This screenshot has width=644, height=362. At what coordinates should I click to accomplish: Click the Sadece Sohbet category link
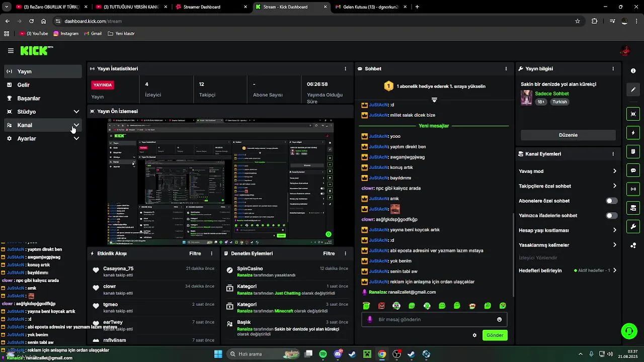(552, 94)
